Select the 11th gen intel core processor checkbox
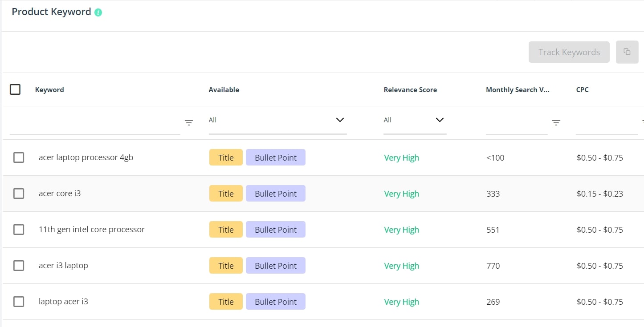This screenshot has width=644, height=327. [x=19, y=230]
